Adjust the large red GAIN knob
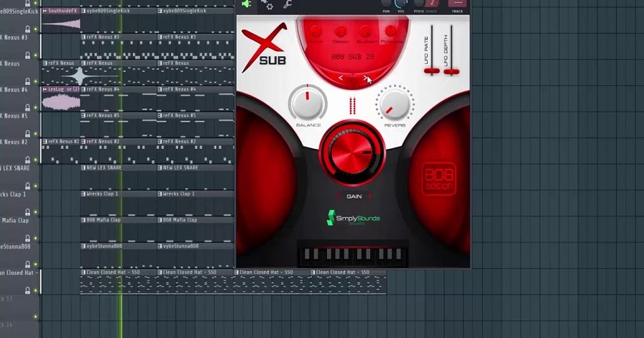Image resolution: width=644 pixels, height=338 pixels. click(352, 152)
